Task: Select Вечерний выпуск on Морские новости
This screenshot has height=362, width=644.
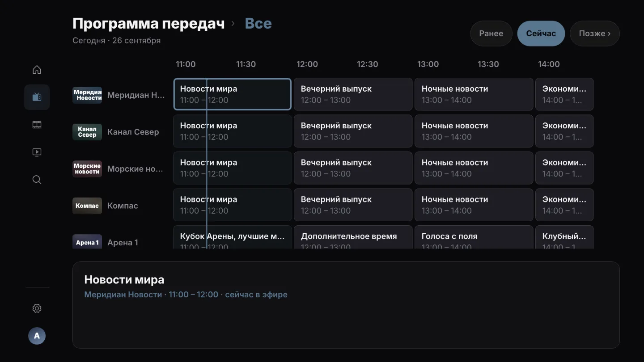Action: tap(353, 168)
